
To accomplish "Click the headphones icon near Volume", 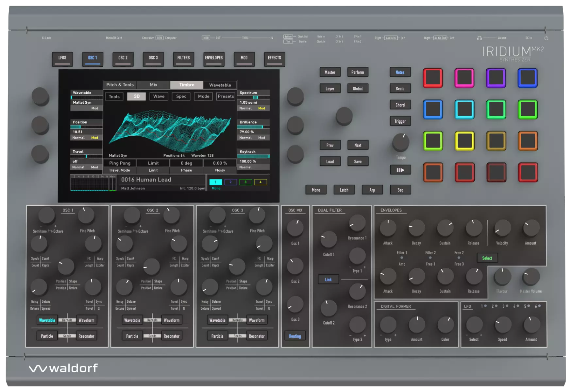I will coord(479,38).
